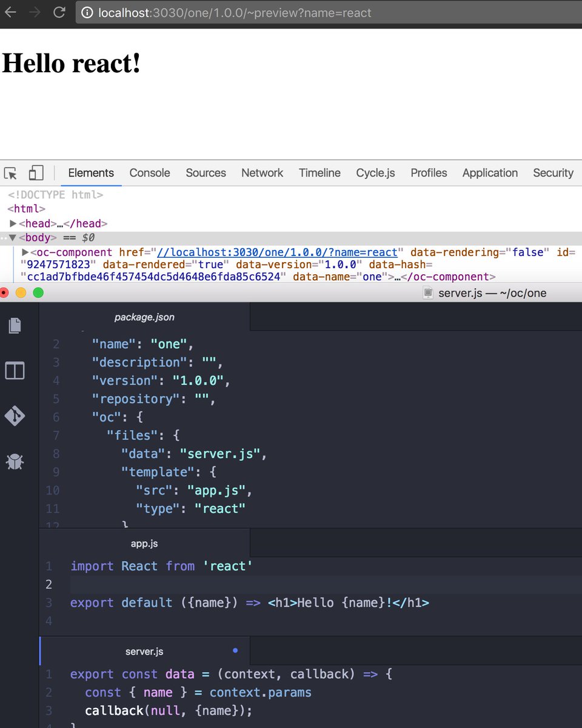Open the Timeline tab

pos(319,173)
